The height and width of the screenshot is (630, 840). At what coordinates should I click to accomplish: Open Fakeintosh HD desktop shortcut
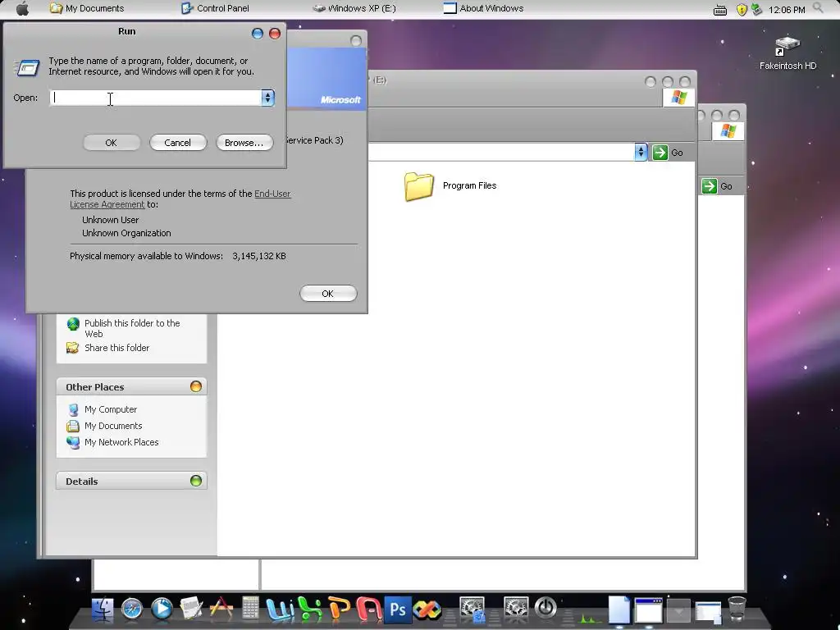(x=787, y=53)
